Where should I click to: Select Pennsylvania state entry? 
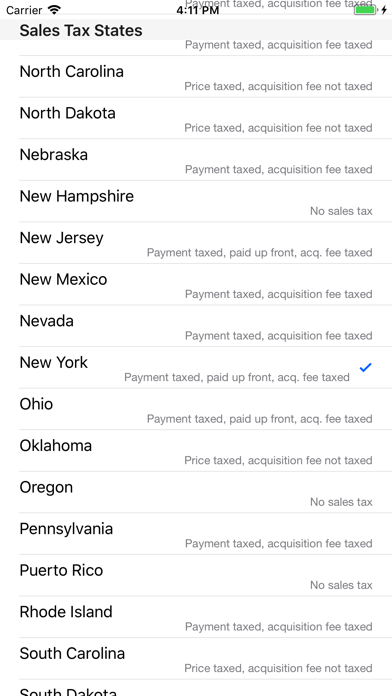196,534
